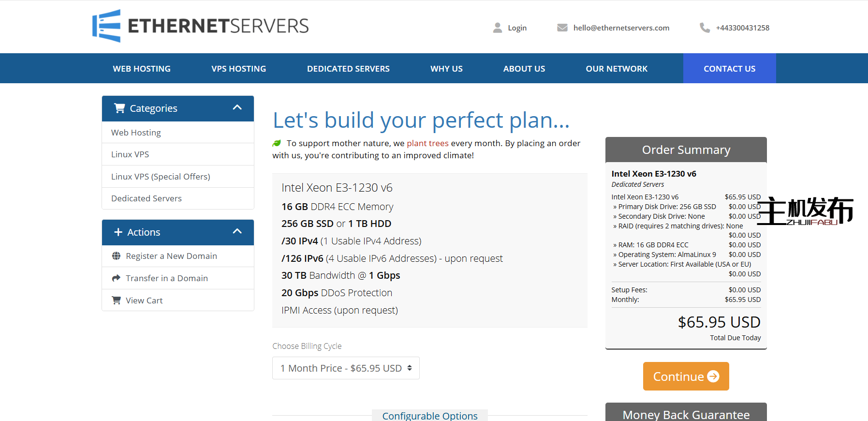Click the 16 GB DDR4 ECC Memory line

[x=338, y=207]
